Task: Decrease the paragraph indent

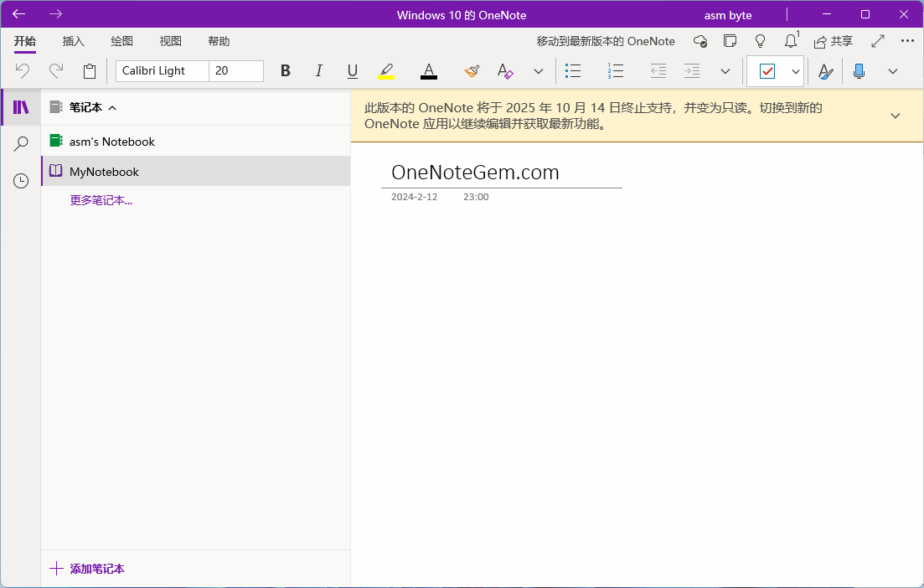Action: pos(658,71)
